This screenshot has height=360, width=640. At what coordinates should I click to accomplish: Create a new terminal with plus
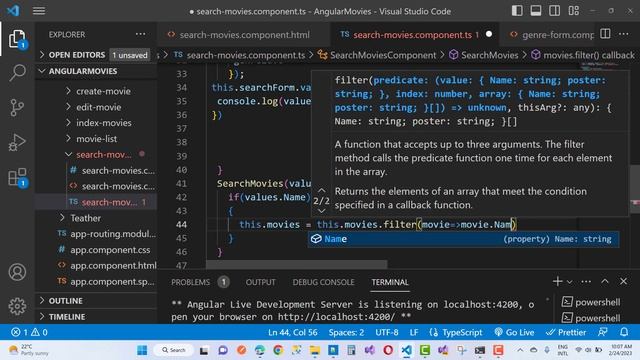[x=557, y=281]
